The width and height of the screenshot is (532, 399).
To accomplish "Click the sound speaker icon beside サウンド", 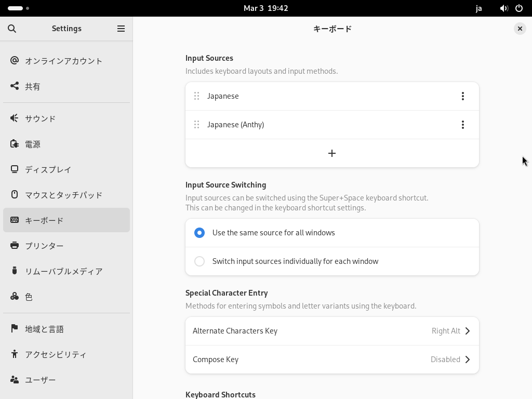I will coord(14,118).
